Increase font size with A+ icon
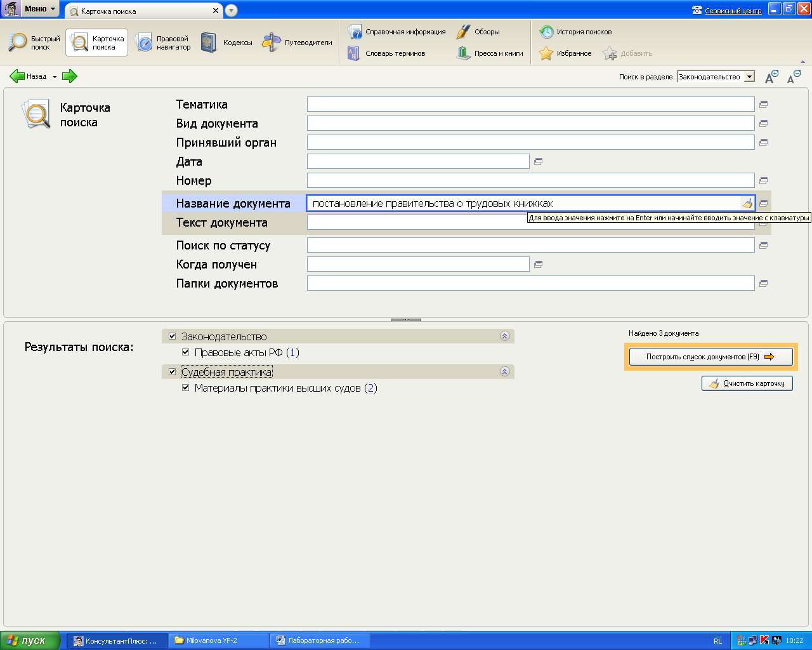Viewport: 812px width, 650px height. [771, 77]
